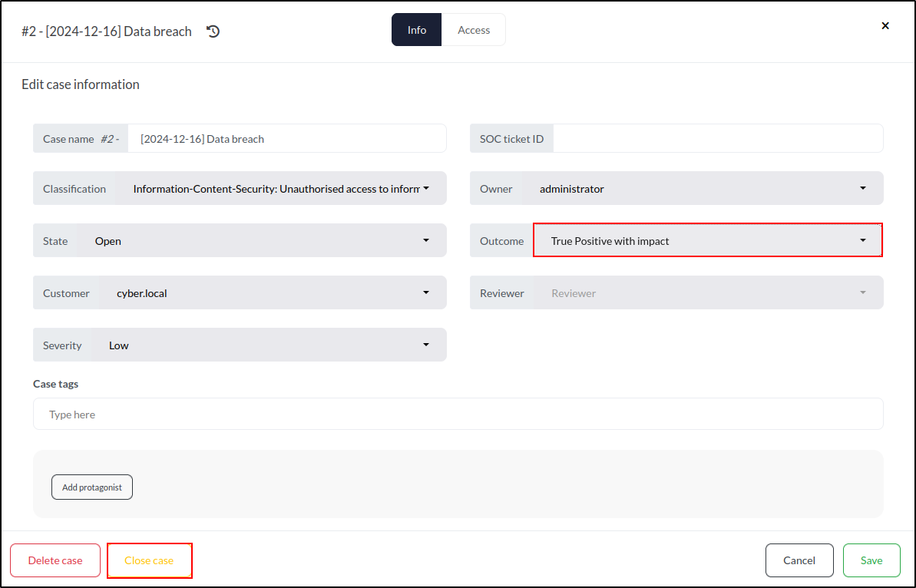Image resolution: width=916 pixels, height=588 pixels.
Task: Switch to the Info tab
Action: coord(416,30)
